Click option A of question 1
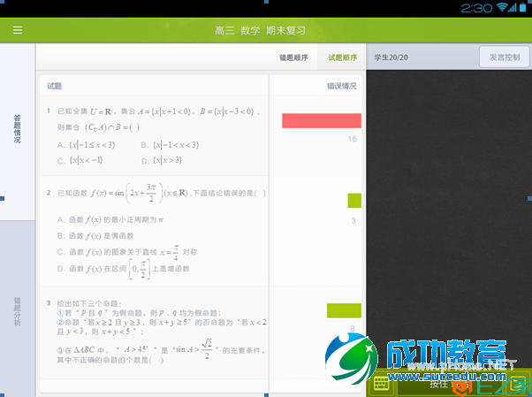532x397 pixels. point(87,145)
